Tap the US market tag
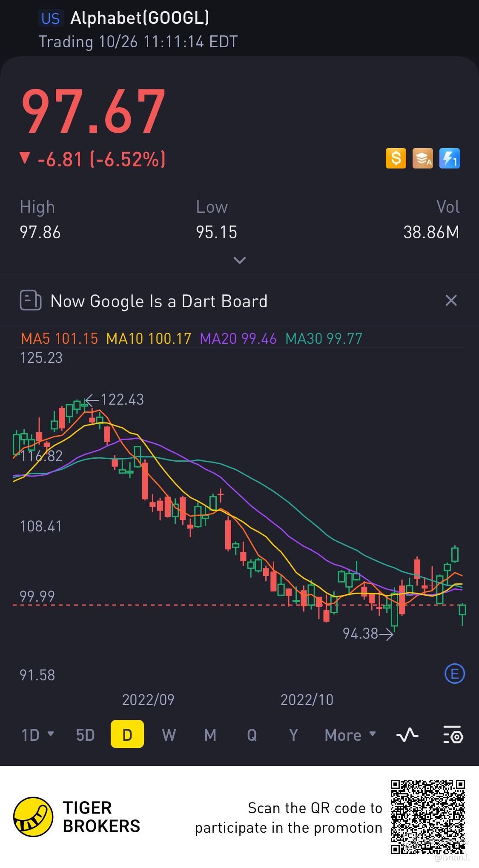 point(51,18)
